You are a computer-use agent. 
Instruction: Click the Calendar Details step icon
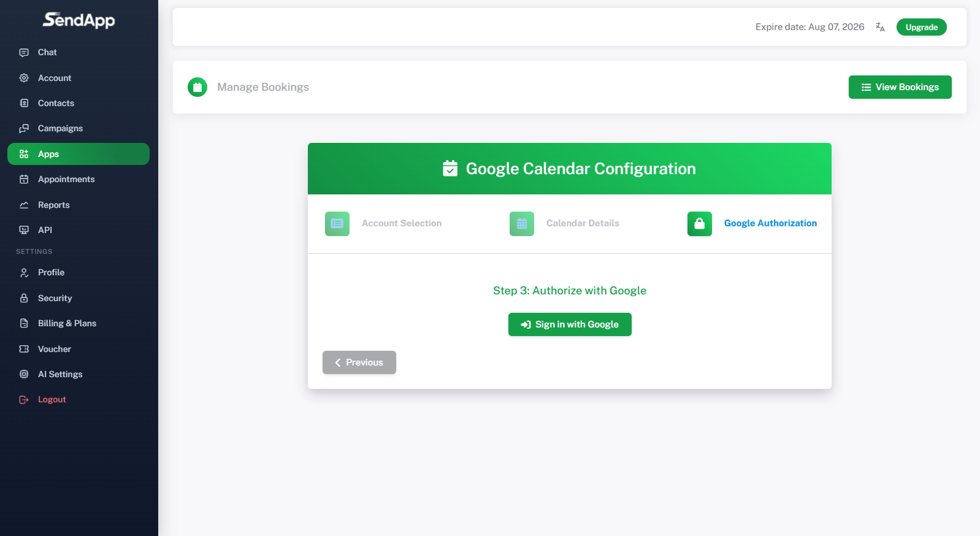522,224
